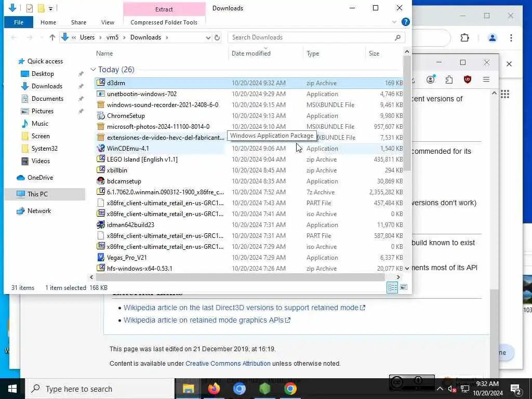Open the location path chevron after Downloads
Screen dimensions: 532x399
click(x=167, y=37)
